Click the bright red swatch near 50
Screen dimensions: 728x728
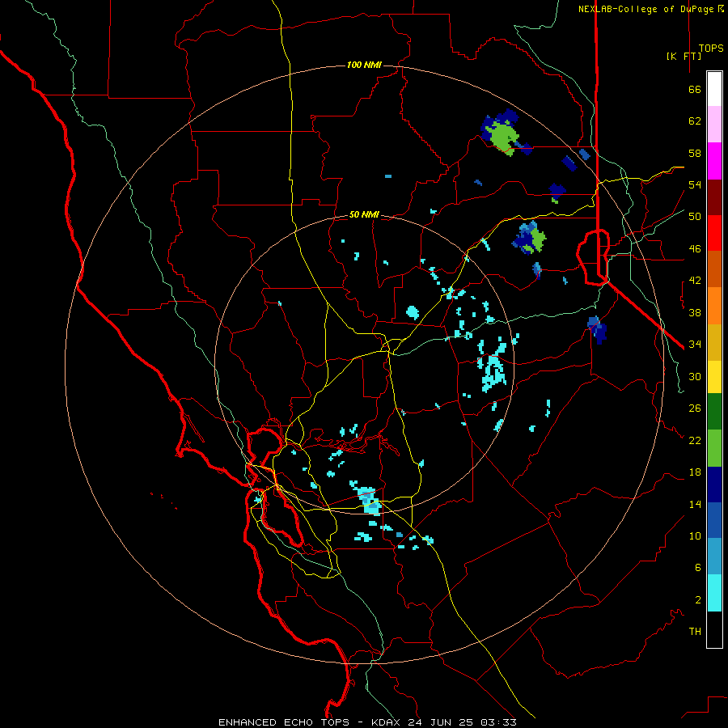(714, 233)
